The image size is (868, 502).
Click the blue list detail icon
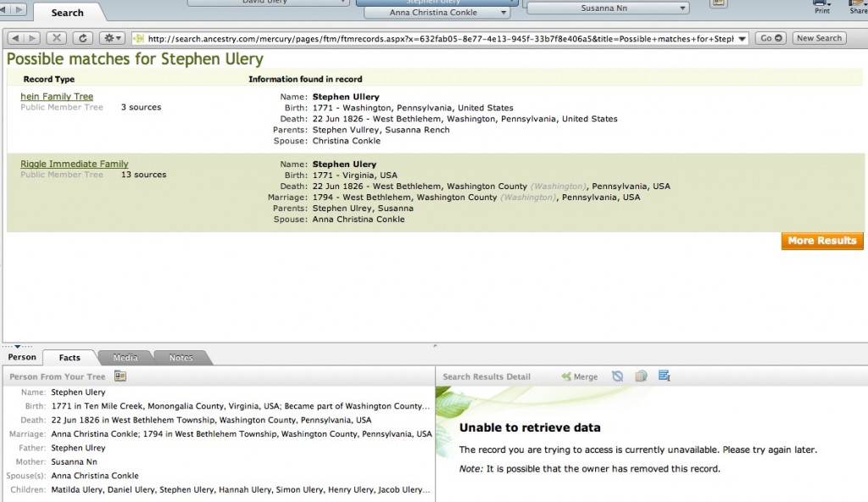pyautogui.click(x=665, y=376)
